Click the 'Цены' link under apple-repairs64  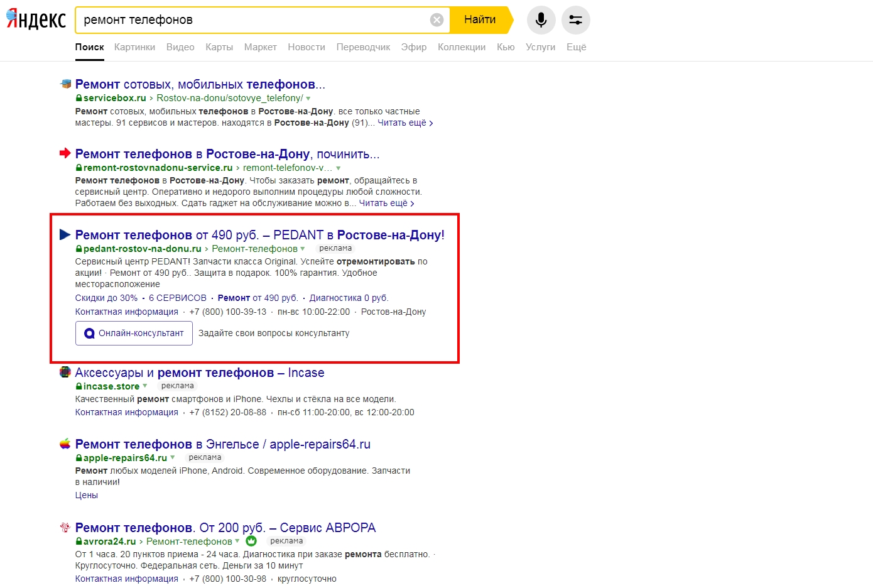(x=87, y=495)
